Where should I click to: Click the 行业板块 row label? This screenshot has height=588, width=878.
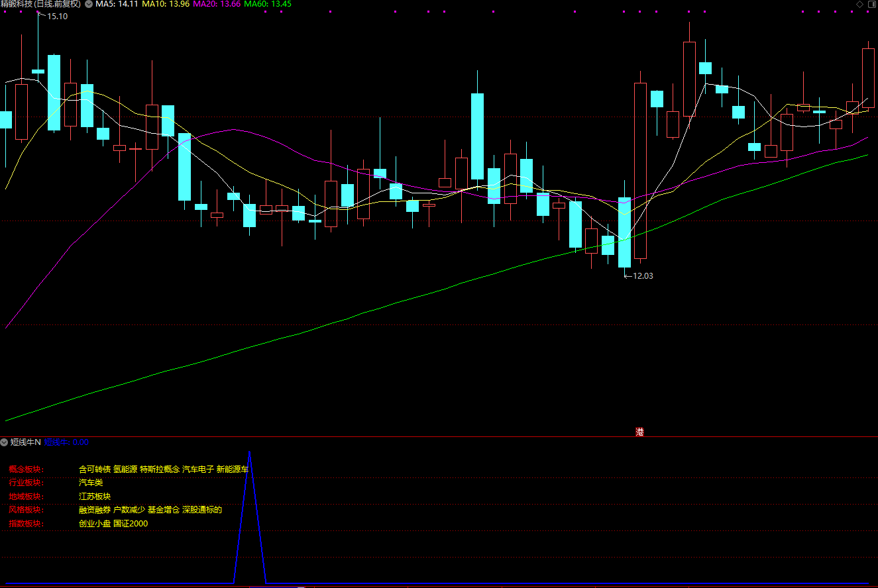pyautogui.click(x=26, y=483)
